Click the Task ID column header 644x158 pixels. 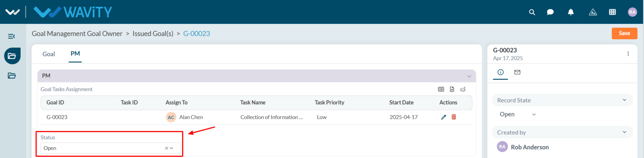[x=129, y=102]
